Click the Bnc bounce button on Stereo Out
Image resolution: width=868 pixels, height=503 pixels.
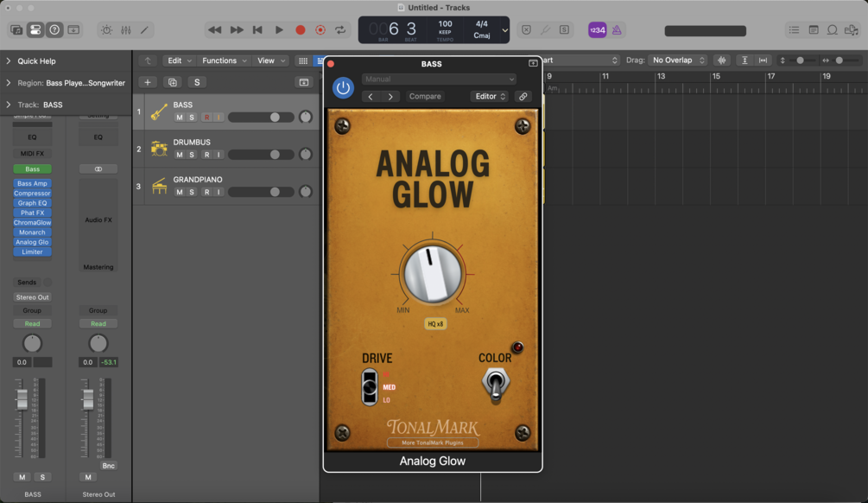click(109, 466)
